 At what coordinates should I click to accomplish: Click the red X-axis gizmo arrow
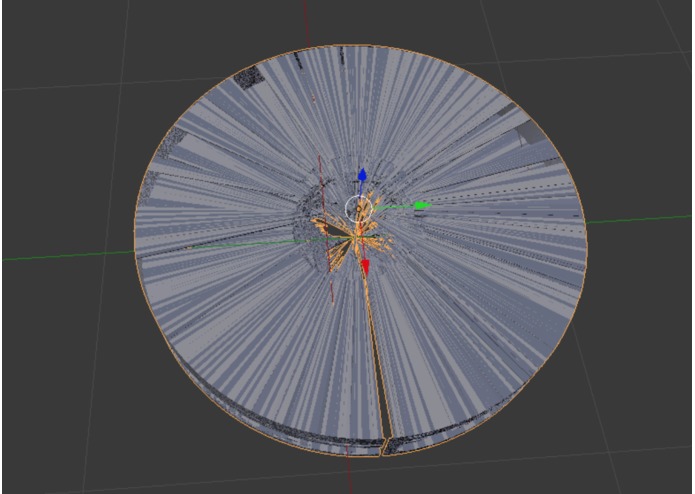(365, 266)
